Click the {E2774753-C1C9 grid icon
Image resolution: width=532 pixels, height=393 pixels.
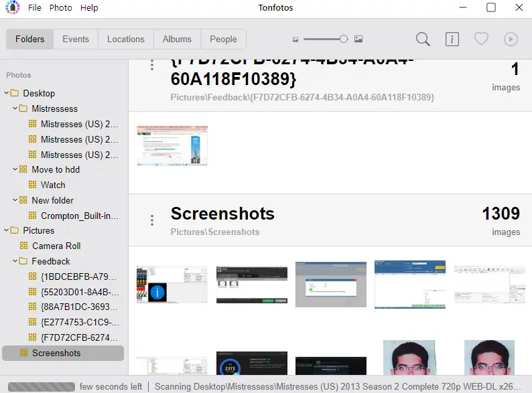32,322
